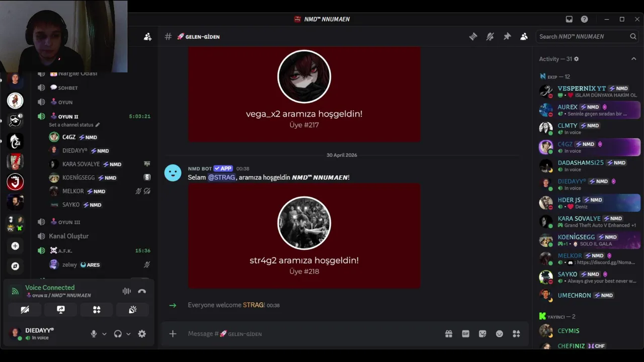Select SAYKO in voice channel list
Image resolution: width=644 pixels, height=362 pixels.
click(x=99, y=205)
